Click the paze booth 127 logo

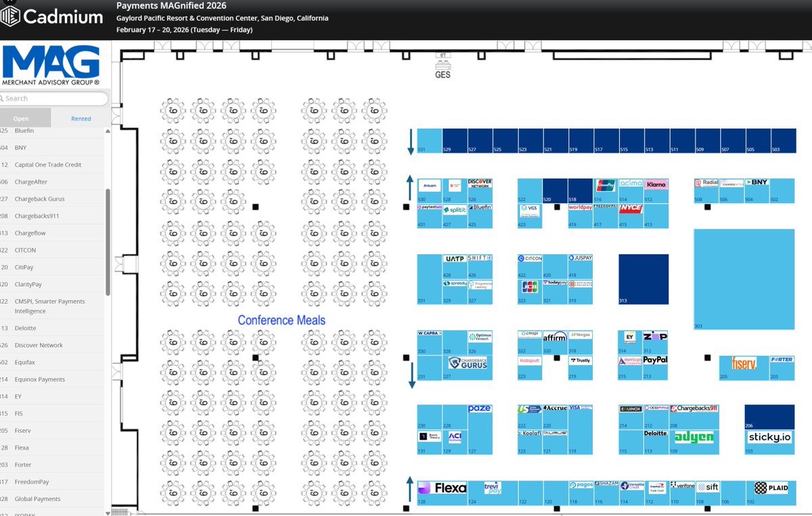[x=480, y=409]
